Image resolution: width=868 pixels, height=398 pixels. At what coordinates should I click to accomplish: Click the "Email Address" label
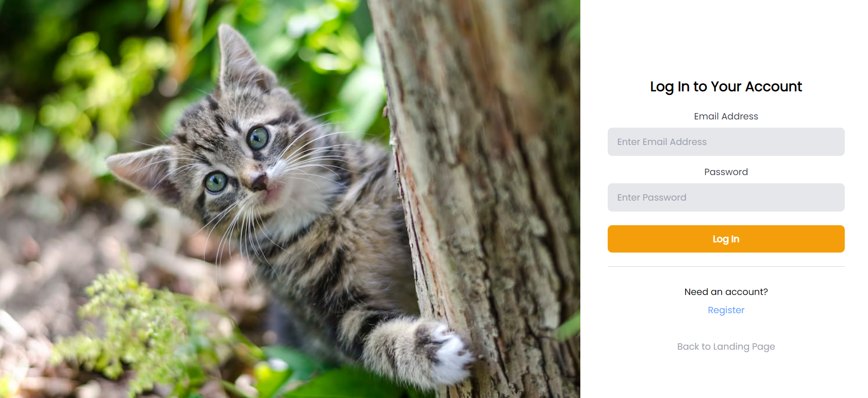tap(726, 116)
